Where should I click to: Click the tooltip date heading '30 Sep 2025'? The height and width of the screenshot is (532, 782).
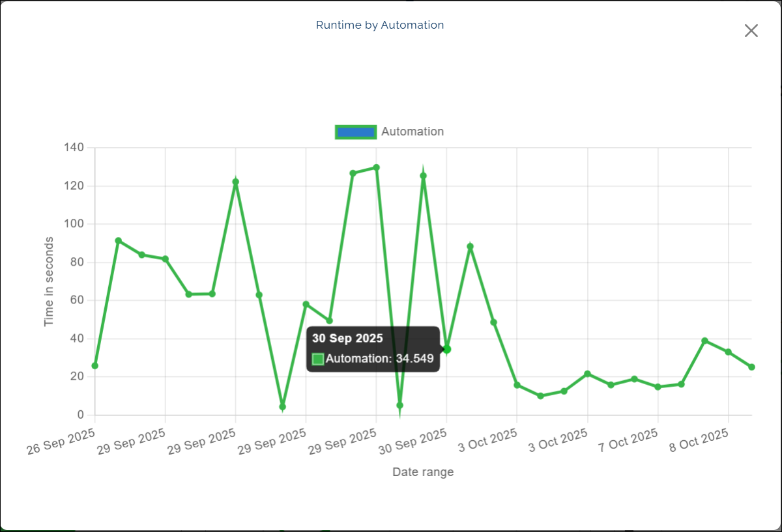[x=347, y=339]
